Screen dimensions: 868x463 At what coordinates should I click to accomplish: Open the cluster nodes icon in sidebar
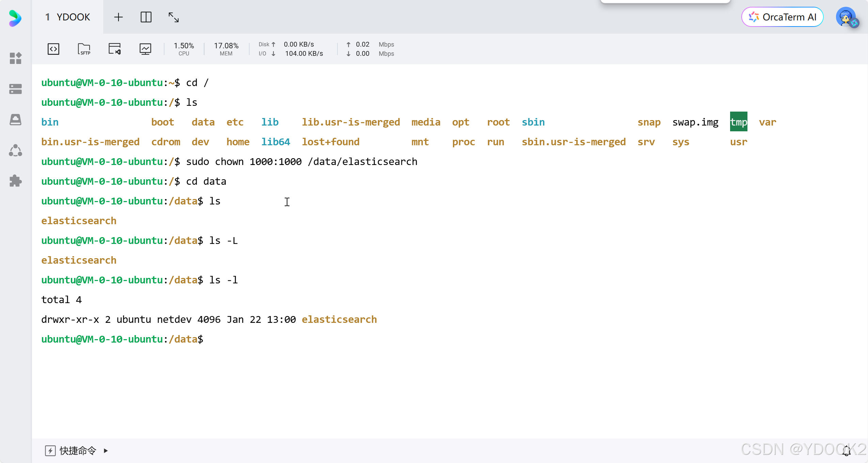[15, 150]
